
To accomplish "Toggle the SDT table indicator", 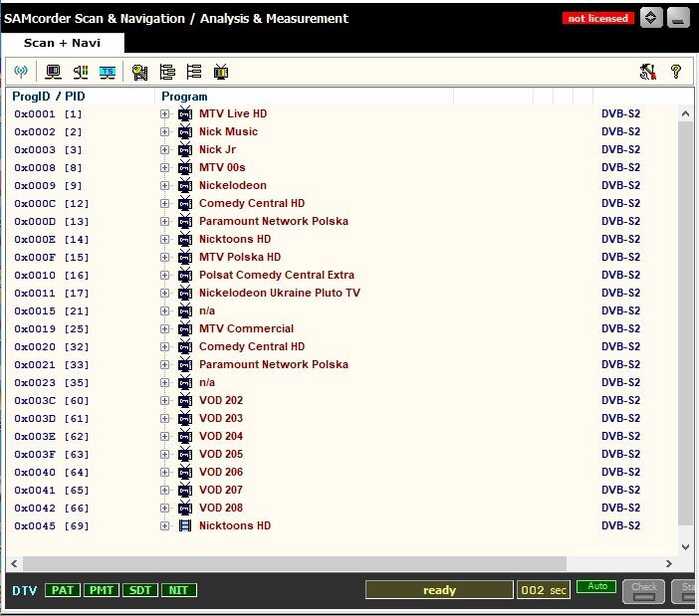I will 140,590.
